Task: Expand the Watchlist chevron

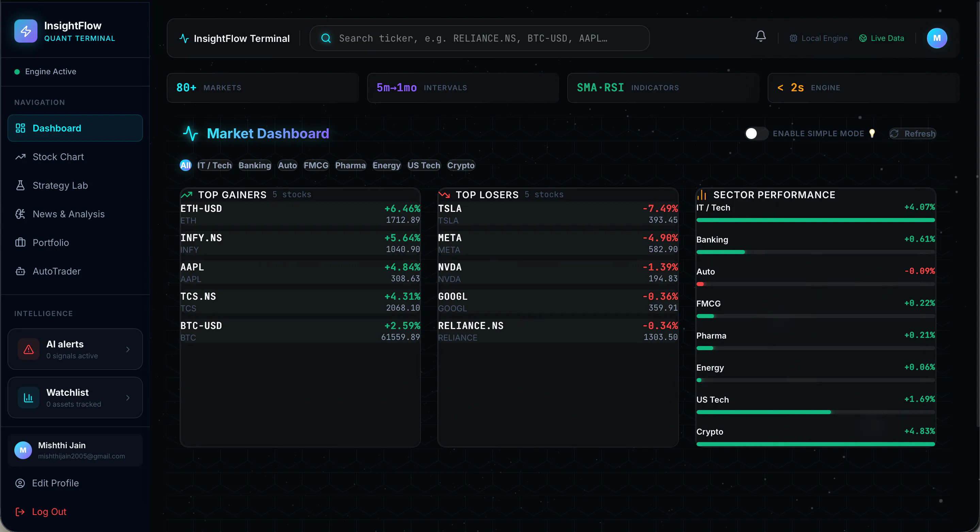Action: point(128,397)
